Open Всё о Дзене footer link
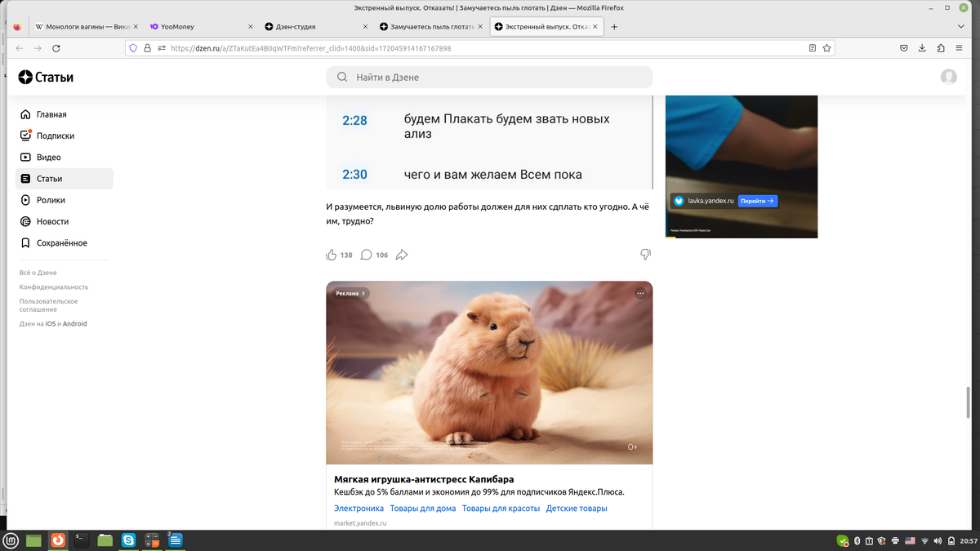The image size is (980, 551). pyautogui.click(x=38, y=273)
